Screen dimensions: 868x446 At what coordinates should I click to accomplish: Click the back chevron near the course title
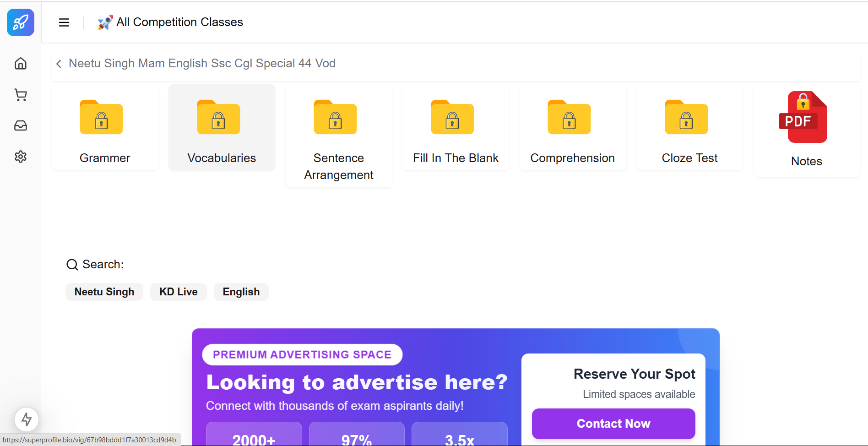pyautogui.click(x=58, y=64)
